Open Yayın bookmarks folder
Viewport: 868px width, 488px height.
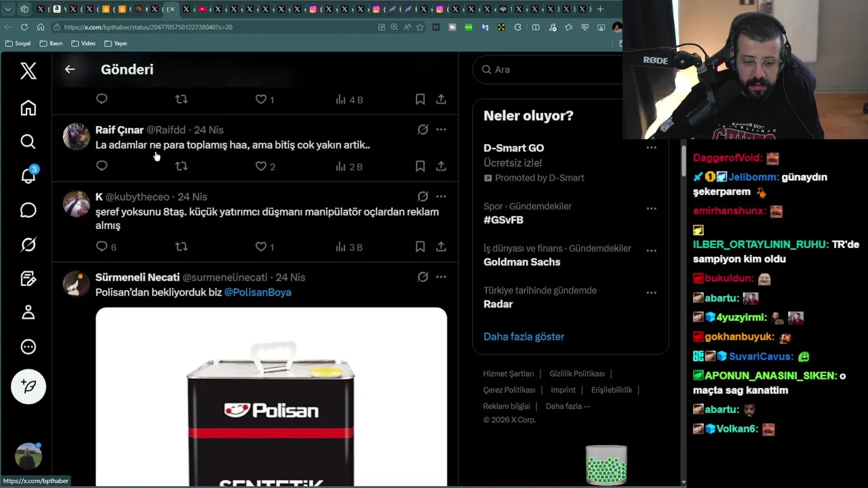coord(116,43)
